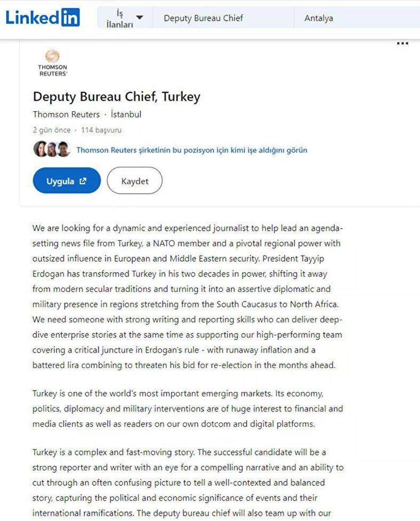Save the job with Kaydet button
Viewport: 420px width, 521px height.
click(x=134, y=181)
